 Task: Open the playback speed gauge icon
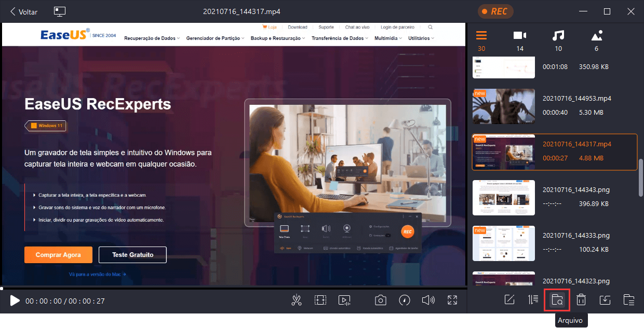click(x=405, y=300)
